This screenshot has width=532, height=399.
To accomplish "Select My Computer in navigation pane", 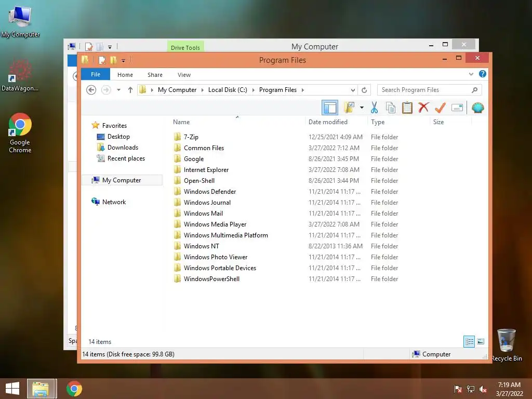I will [x=122, y=180].
